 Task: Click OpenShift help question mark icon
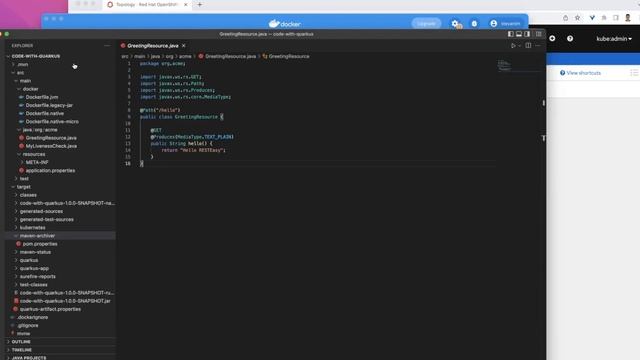[570, 38]
